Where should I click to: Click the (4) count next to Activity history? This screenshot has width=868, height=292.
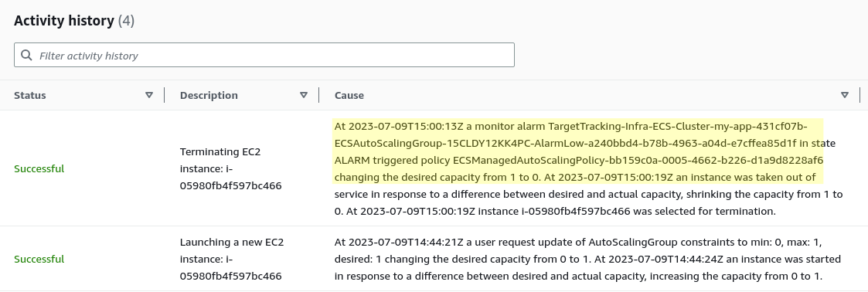[126, 20]
